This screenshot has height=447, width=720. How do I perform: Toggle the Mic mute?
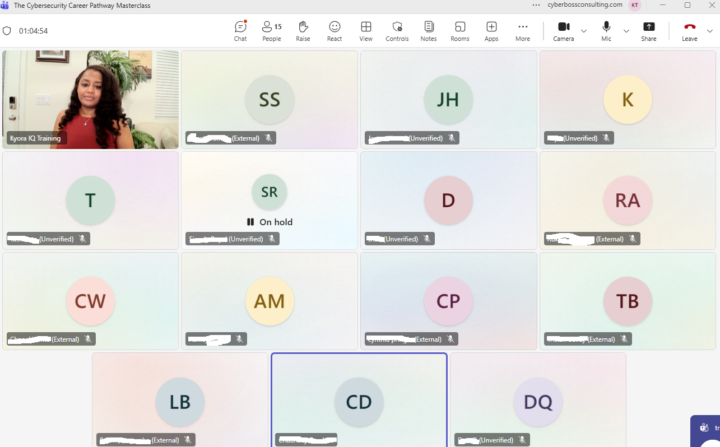[606, 31]
